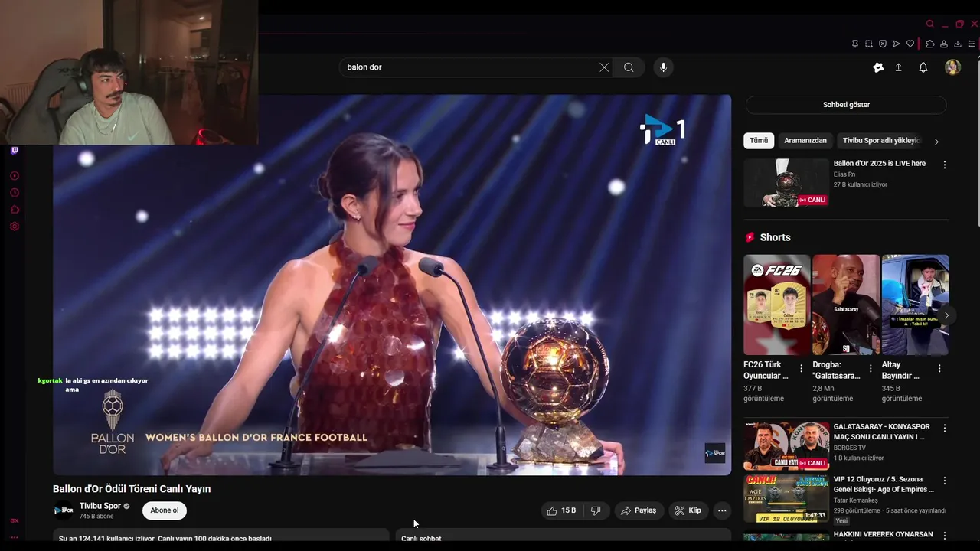Open the Tivibu Spor channel name link
Viewport: 980px width, 551px height.
click(100, 506)
